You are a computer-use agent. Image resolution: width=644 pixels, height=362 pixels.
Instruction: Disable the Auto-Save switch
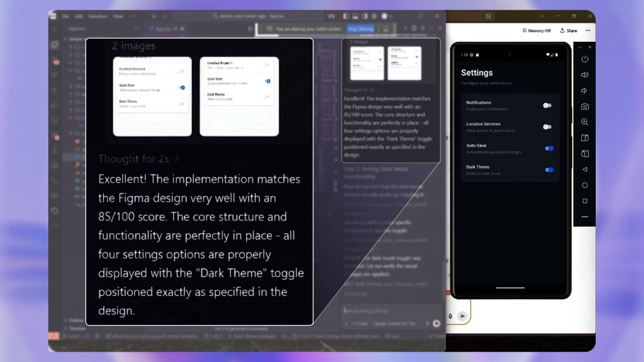pos(549,149)
